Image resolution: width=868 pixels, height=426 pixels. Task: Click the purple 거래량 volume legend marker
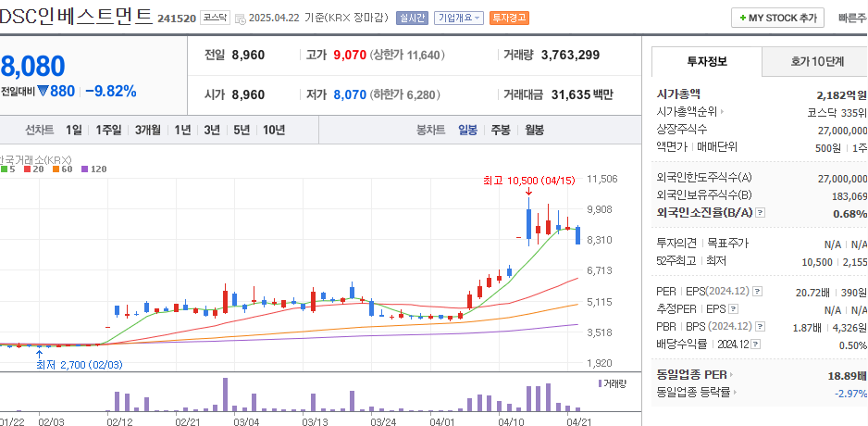[x=600, y=382]
